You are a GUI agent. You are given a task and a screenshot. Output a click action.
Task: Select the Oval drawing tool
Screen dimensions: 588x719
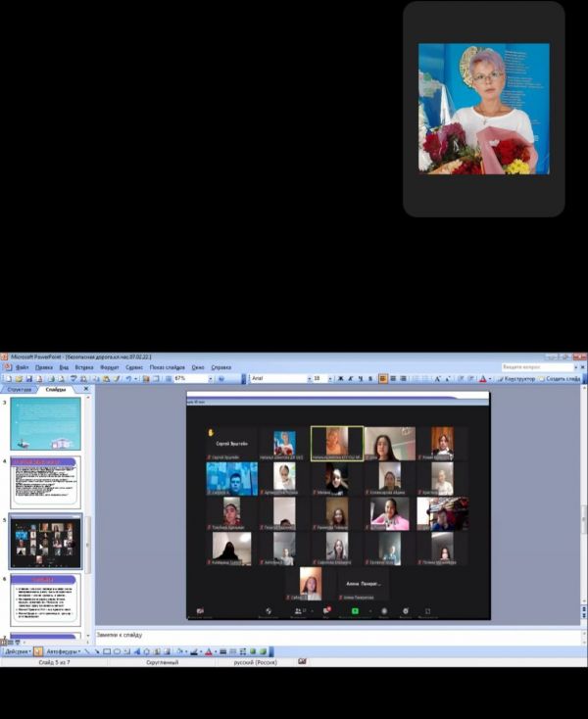point(118,651)
